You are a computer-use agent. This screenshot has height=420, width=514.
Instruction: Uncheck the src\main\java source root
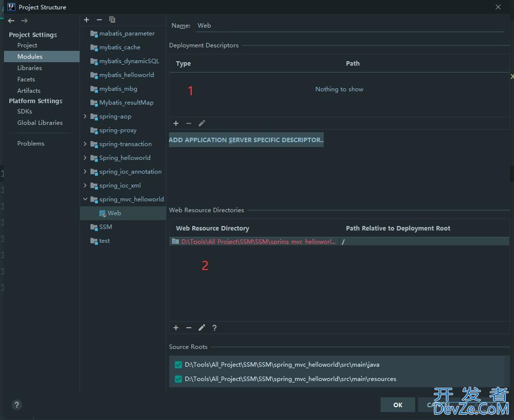178,365
